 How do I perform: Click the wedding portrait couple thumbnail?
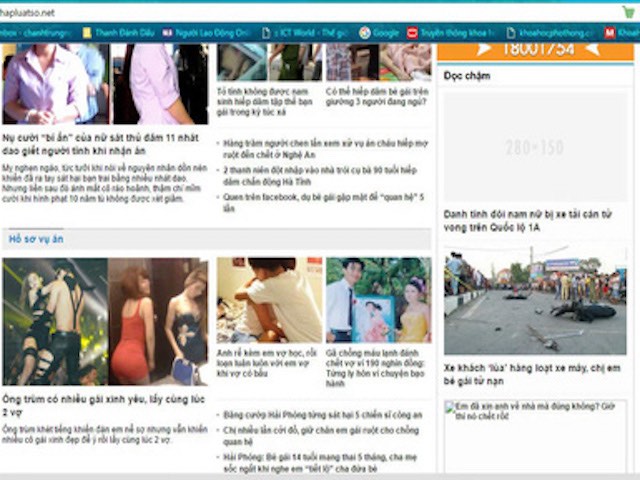[378, 300]
